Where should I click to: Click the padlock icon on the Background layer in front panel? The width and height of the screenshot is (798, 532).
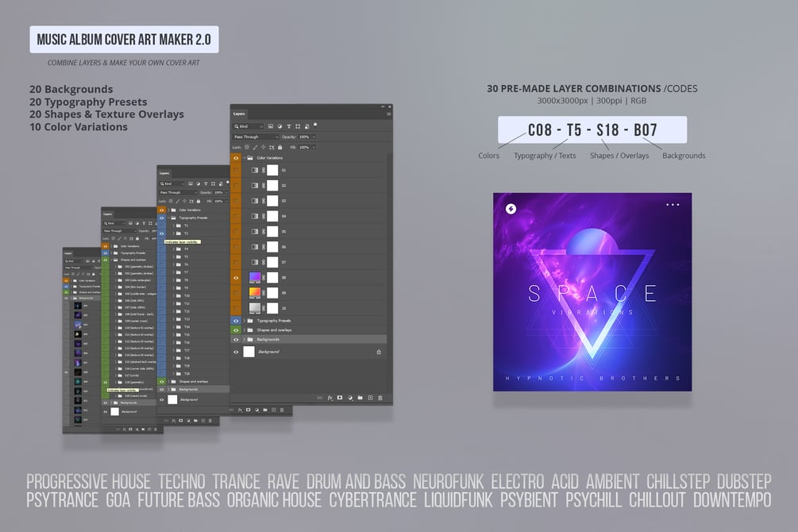tap(379, 352)
